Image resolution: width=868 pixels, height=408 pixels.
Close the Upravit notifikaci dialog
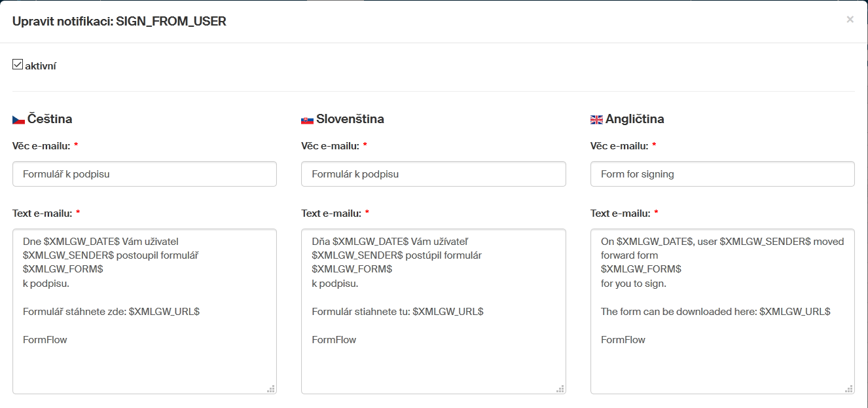(850, 20)
